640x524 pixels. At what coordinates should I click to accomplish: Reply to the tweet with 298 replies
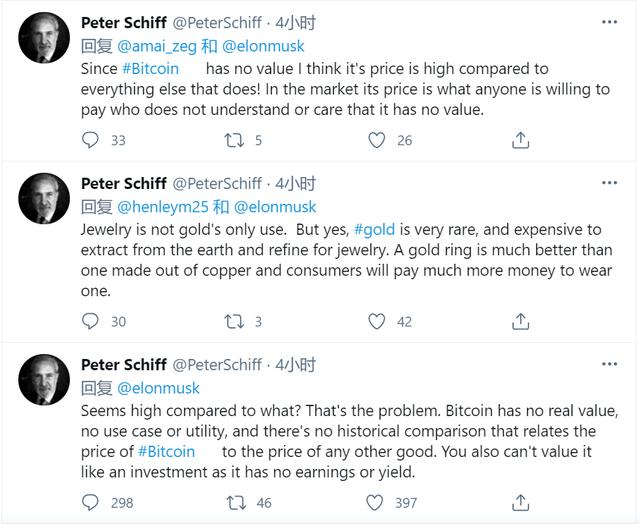tap(91, 502)
